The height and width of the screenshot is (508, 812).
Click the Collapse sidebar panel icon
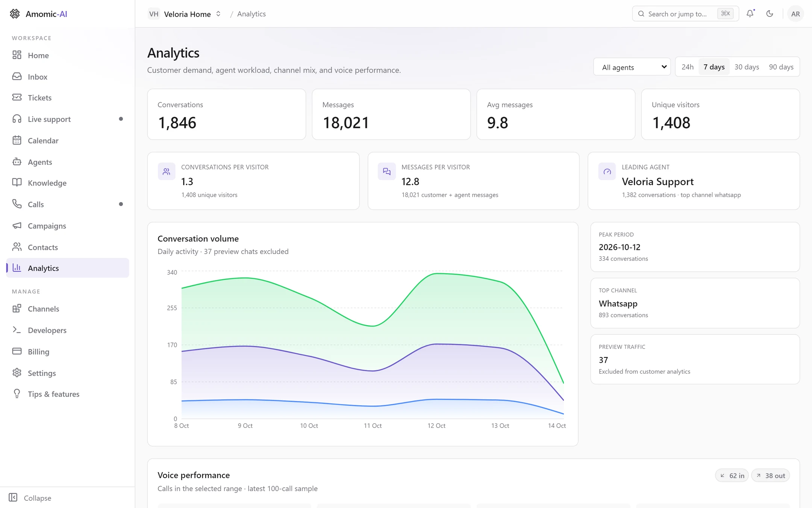pos(13,497)
